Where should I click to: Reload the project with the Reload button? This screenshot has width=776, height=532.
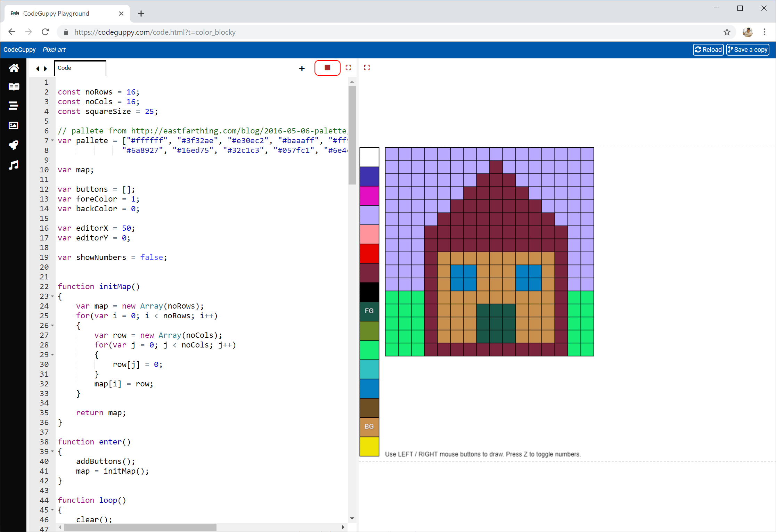tap(708, 49)
